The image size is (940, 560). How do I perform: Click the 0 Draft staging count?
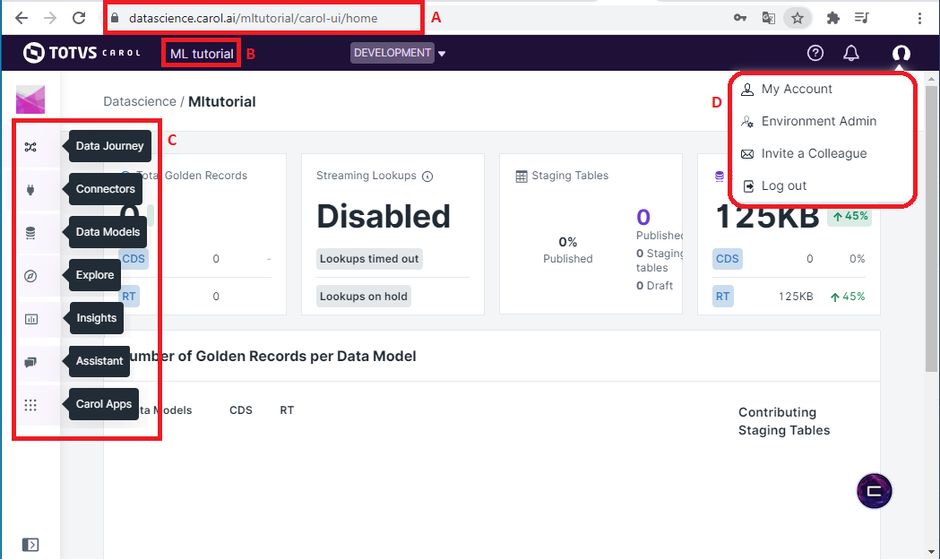(x=655, y=286)
